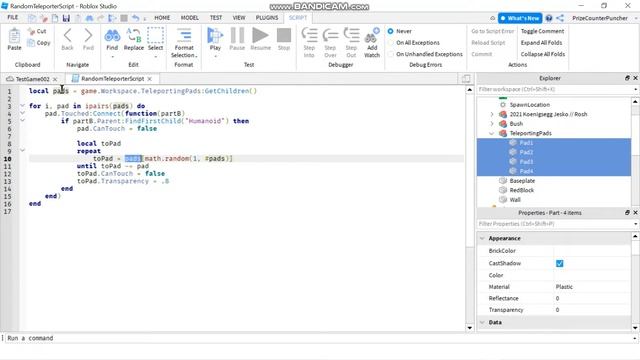Click the Add Watch icon

(x=372, y=36)
